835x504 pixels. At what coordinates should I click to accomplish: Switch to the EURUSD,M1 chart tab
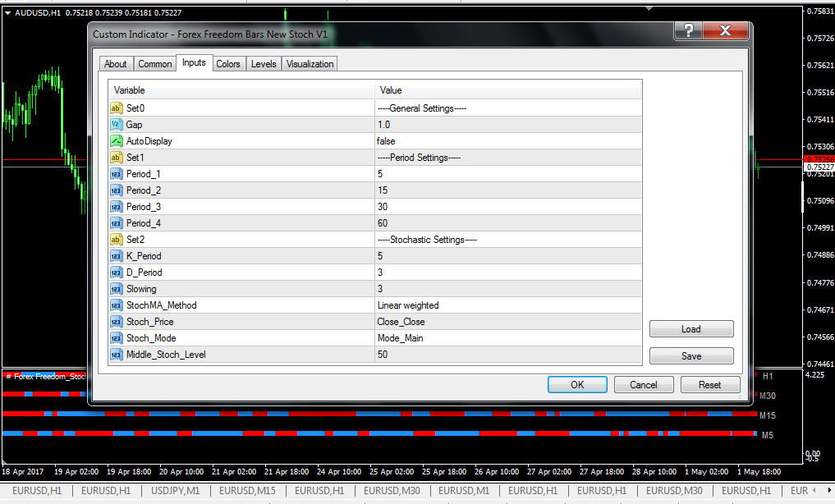(x=464, y=491)
